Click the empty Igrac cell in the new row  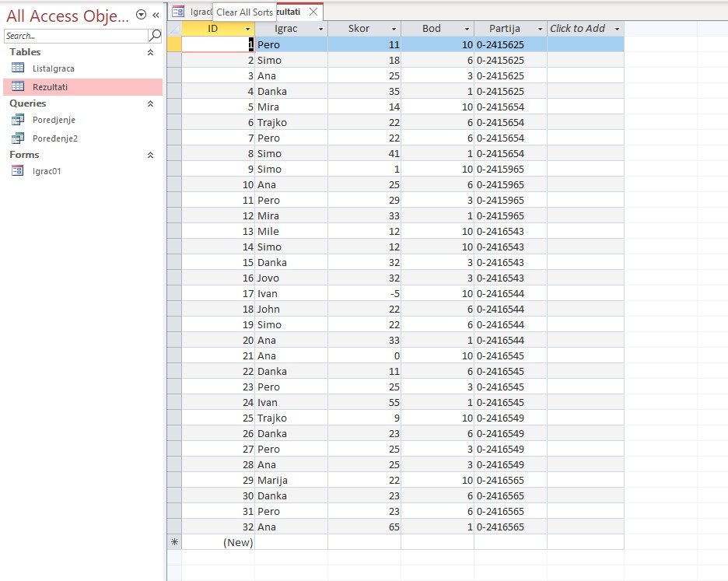[291, 542]
